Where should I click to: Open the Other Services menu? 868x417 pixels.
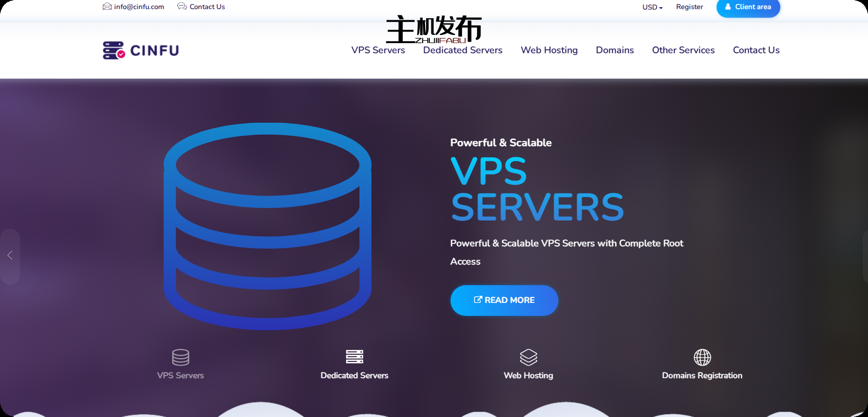683,50
